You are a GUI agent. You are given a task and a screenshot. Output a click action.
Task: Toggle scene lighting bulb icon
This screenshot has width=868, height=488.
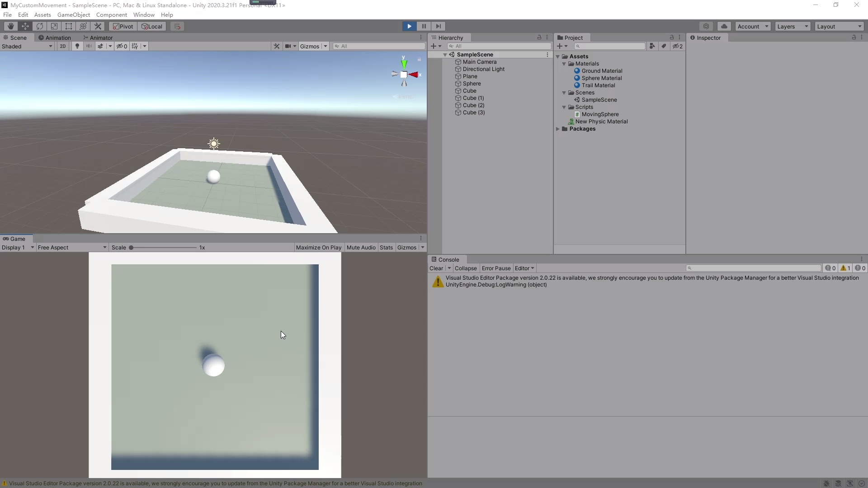(x=77, y=46)
